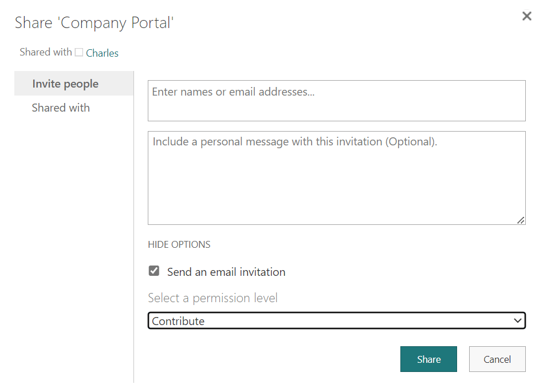Toggle the email invitation checkbox
This screenshot has width=543, height=392.
(154, 271)
